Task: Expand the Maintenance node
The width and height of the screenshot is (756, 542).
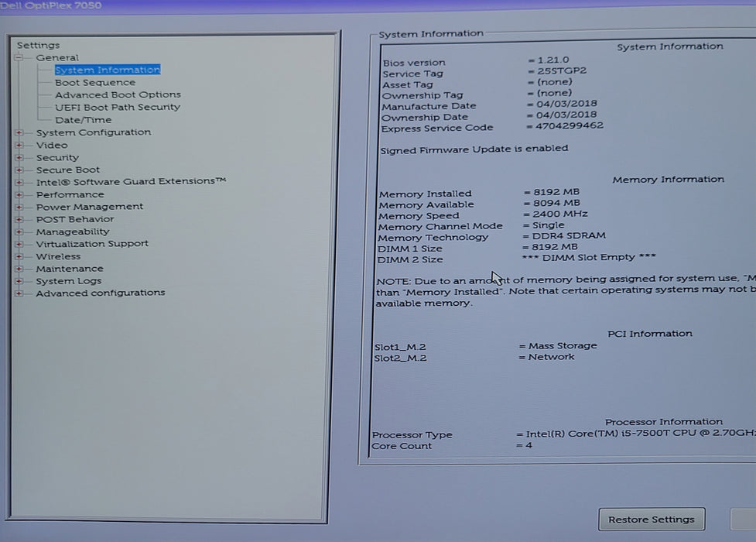Action: tap(19, 269)
